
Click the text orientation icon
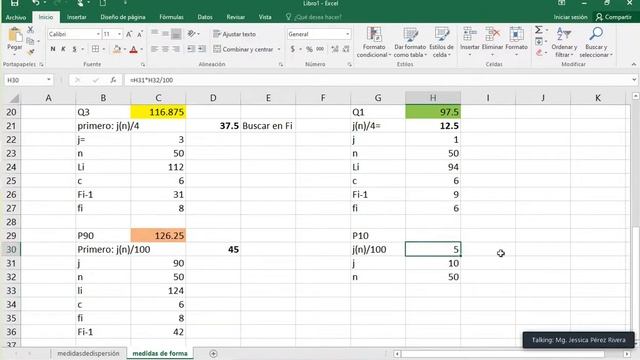[x=191, y=33]
